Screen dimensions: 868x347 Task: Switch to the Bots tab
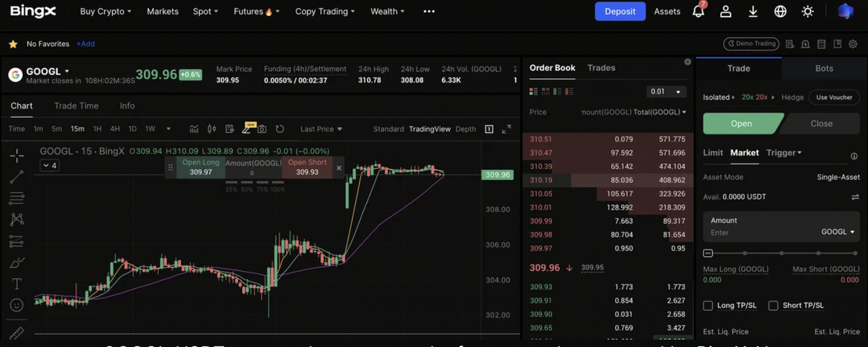point(824,68)
